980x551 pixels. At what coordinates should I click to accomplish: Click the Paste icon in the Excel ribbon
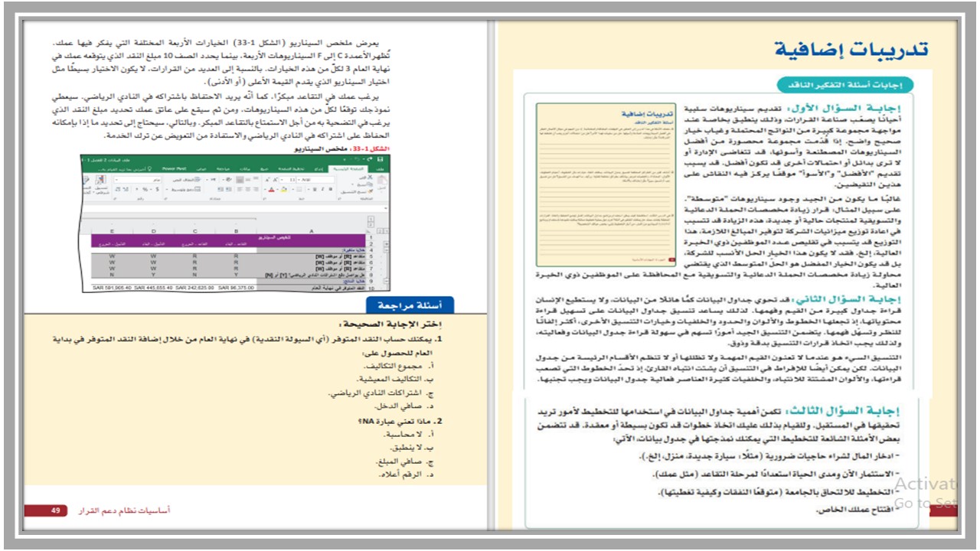[x=381, y=182]
